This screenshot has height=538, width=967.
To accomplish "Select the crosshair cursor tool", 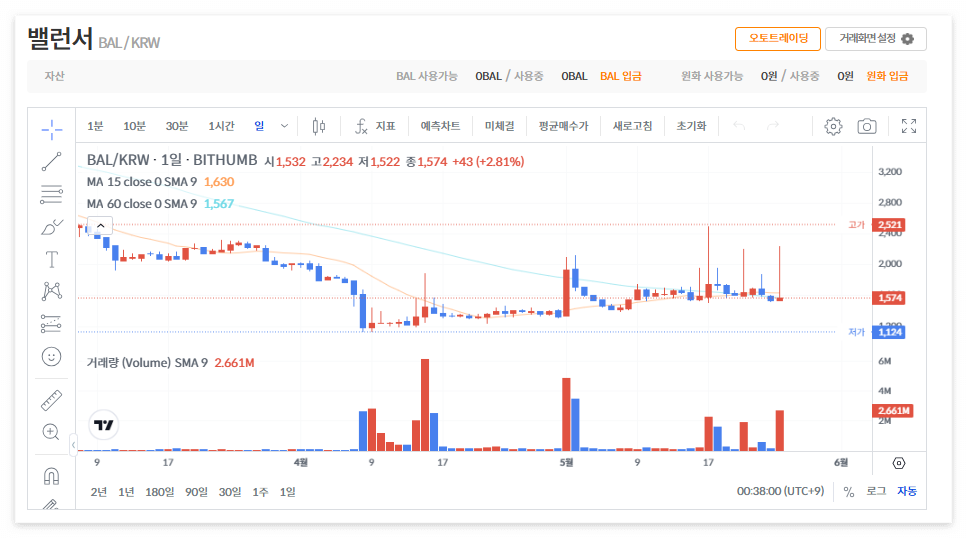I will (52, 129).
